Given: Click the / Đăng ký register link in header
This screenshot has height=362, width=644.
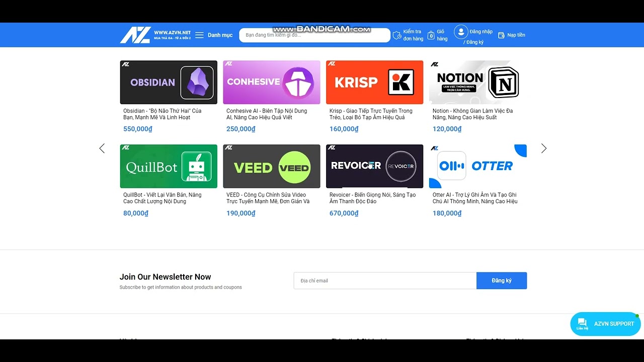Looking at the screenshot, I should pyautogui.click(x=473, y=42).
